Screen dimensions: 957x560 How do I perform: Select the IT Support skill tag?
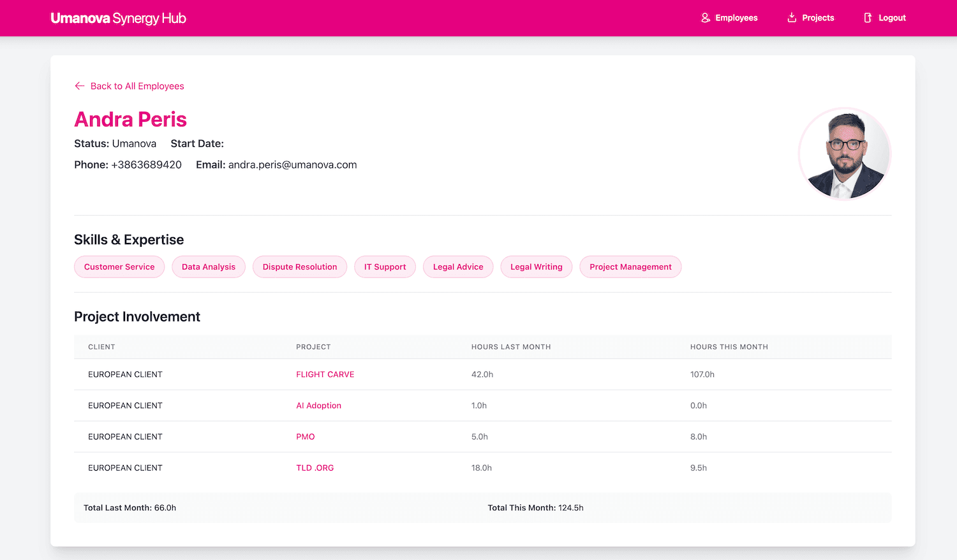coord(385,267)
